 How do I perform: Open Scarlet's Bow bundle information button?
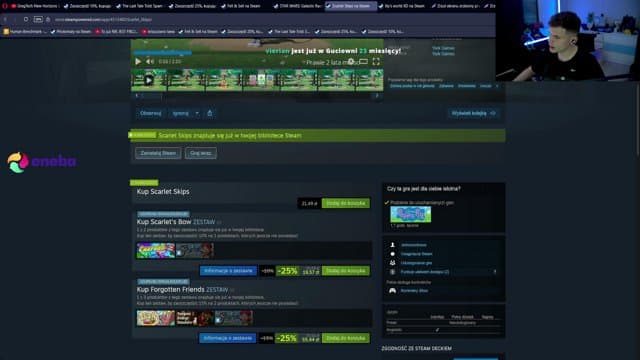click(228, 271)
